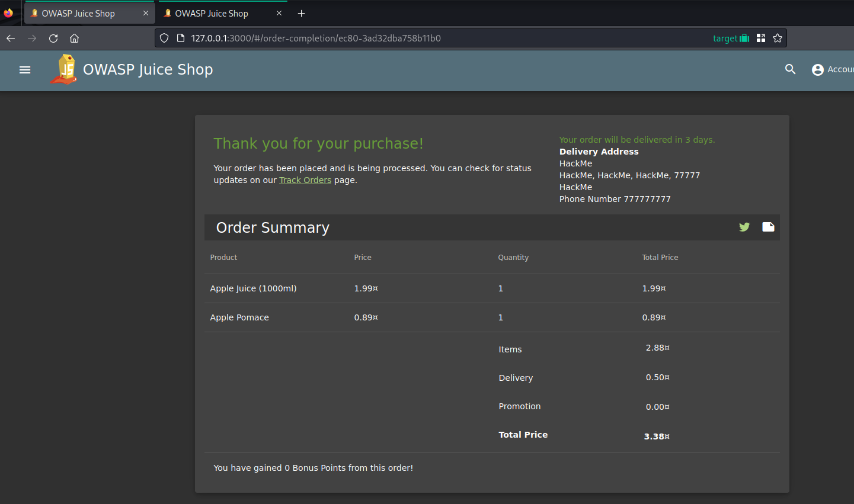The image size is (854, 504).
Task: Close the first Juice Shop tab
Action: [146, 13]
